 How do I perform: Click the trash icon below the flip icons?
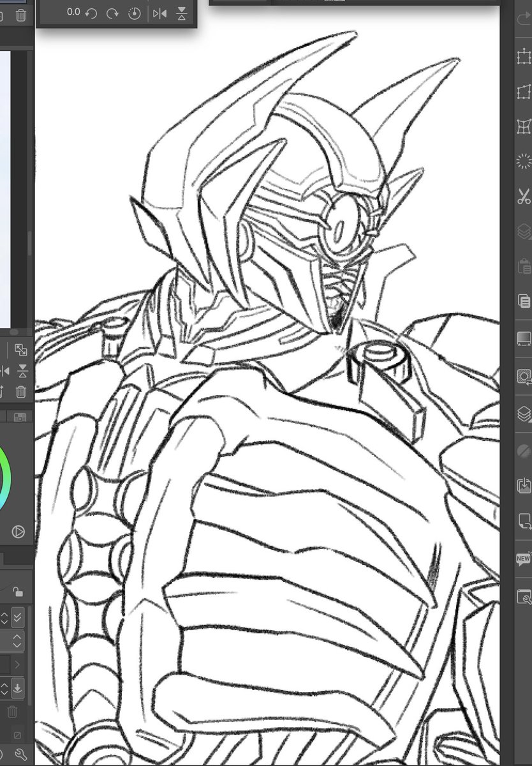21,391
